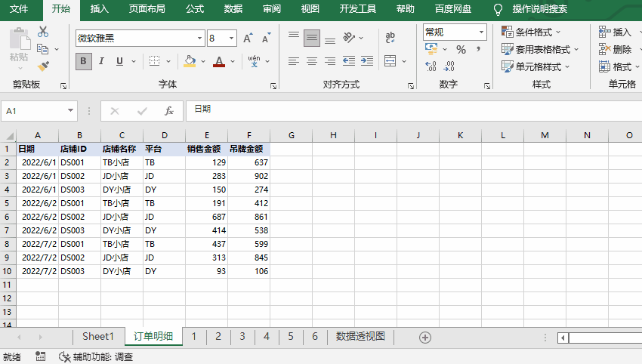Screen dimensions: 642x364
Task: Click Insert Function fx button
Action: click(x=168, y=111)
